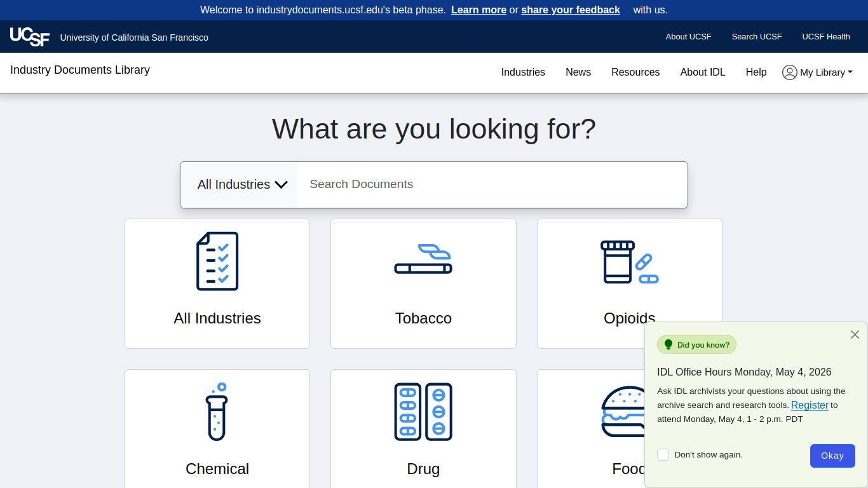Viewport: 868px width, 488px height.
Task: Click the Okay button in popup
Action: (832, 456)
